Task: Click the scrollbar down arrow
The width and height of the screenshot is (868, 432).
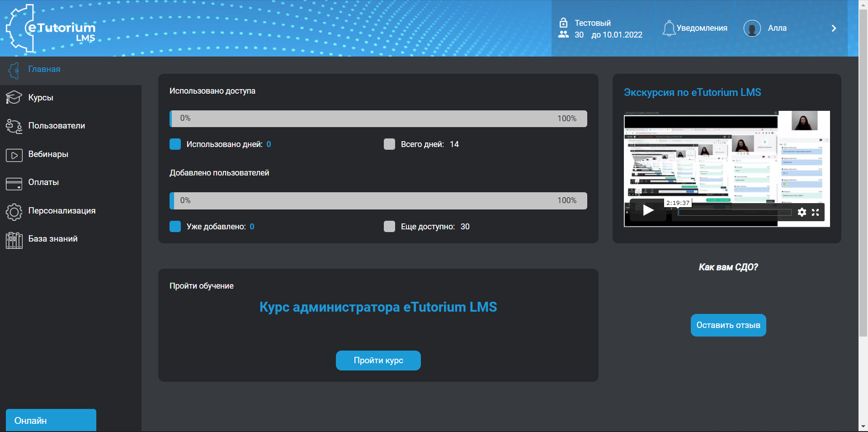Action: coord(863,427)
